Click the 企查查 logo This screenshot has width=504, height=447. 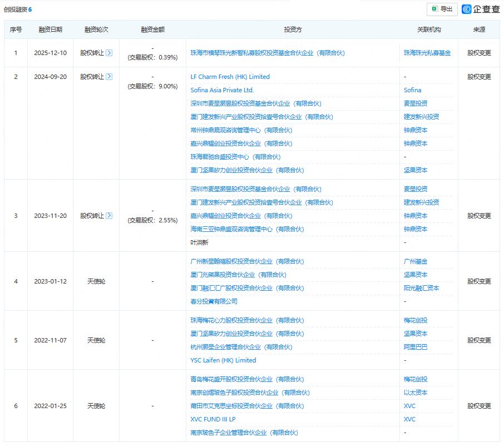pyautogui.click(x=481, y=9)
